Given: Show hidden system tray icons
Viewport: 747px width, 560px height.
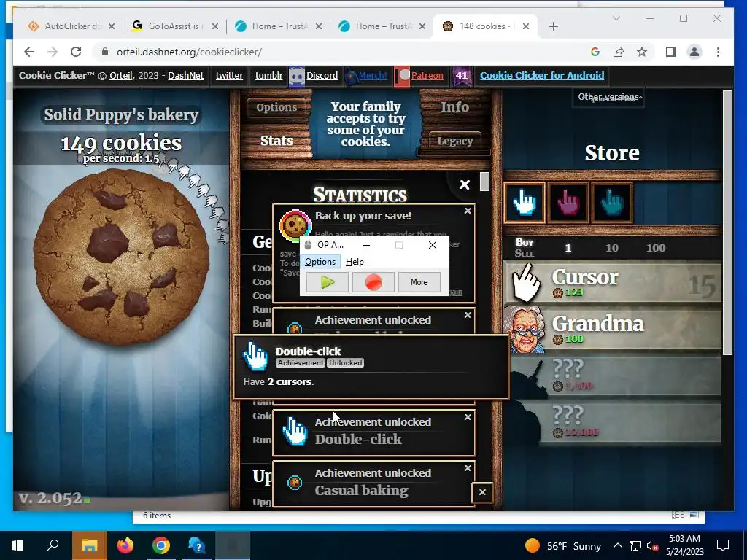Looking at the screenshot, I should pos(617,545).
